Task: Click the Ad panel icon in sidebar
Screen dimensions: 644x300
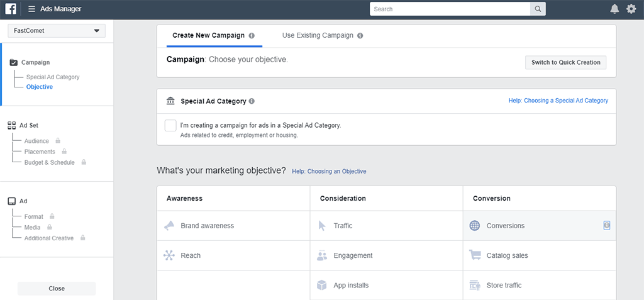Action: click(12, 201)
